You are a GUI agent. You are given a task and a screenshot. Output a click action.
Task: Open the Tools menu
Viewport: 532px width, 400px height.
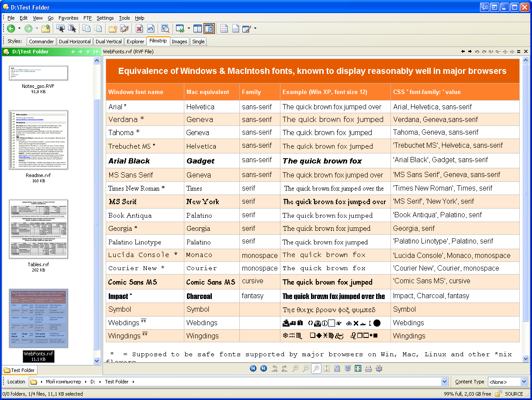[x=124, y=18]
